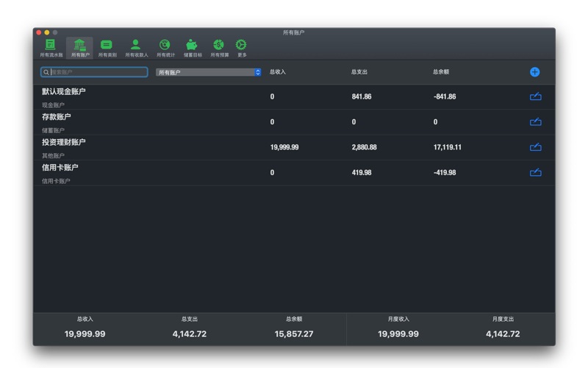Open the 所有类别 categories icon

tap(107, 47)
